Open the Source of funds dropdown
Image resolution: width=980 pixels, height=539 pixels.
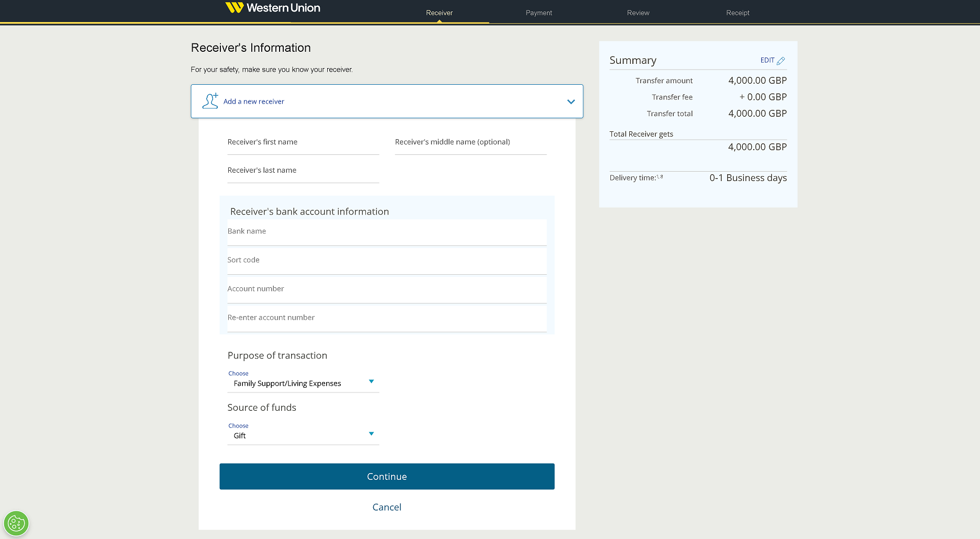coord(303,435)
